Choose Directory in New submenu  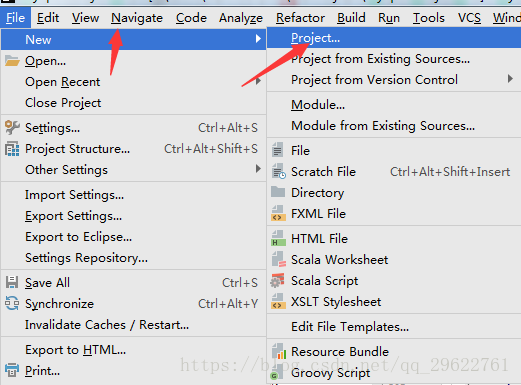[x=394, y=193]
